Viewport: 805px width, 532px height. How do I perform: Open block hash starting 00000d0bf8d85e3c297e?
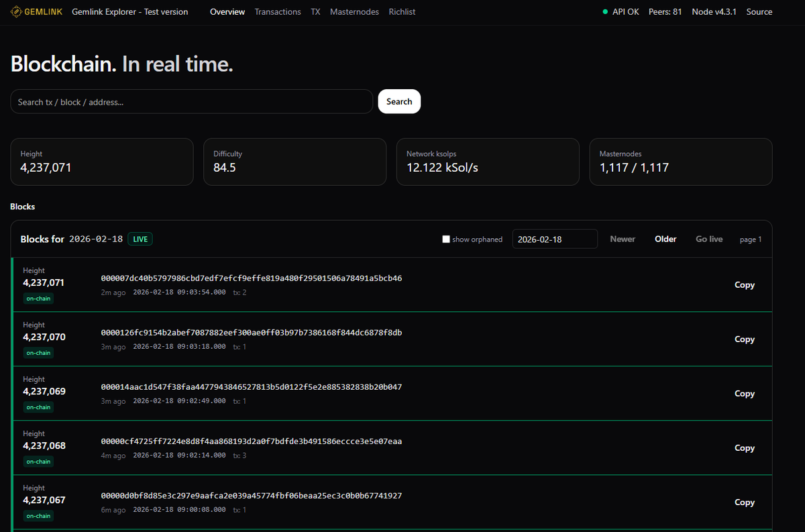(252, 496)
